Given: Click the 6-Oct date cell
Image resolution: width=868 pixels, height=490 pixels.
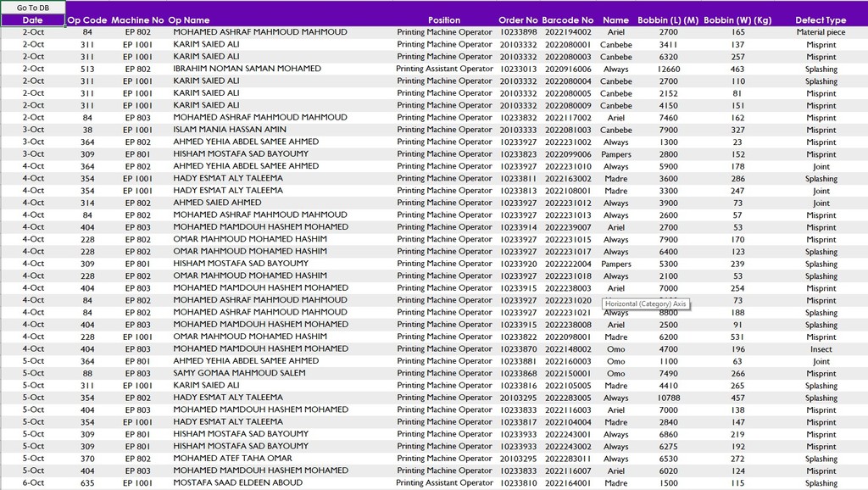Looking at the screenshot, I should coord(33,483).
